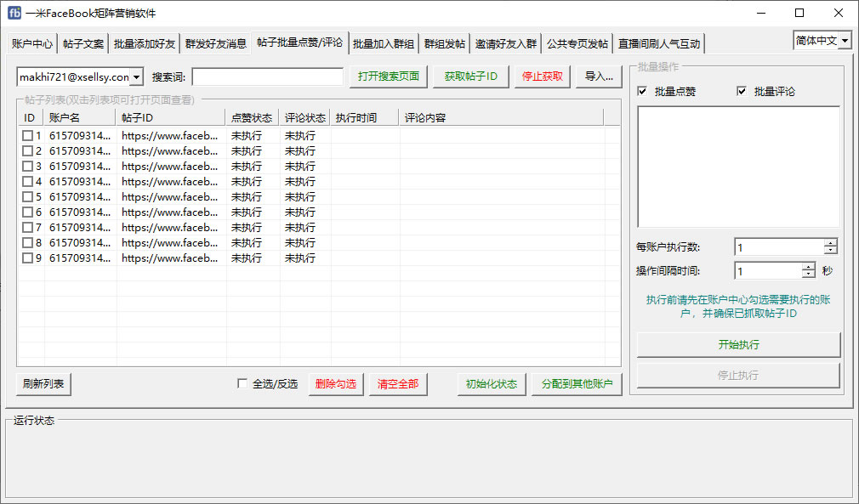Screen dimensions: 859x504
Task: Check the checkbox for row 7
Action: click(x=27, y=228)
